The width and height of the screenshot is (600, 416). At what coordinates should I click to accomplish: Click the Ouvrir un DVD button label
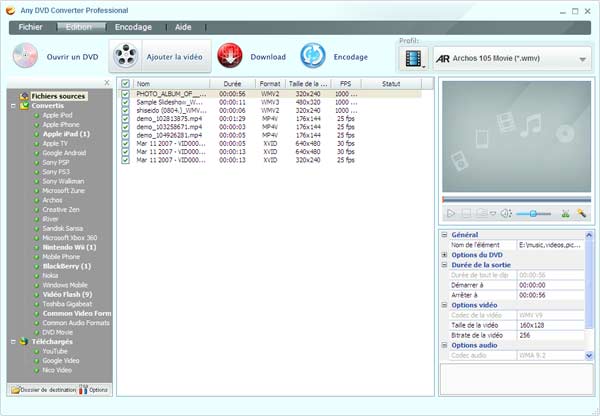point(72,57)
